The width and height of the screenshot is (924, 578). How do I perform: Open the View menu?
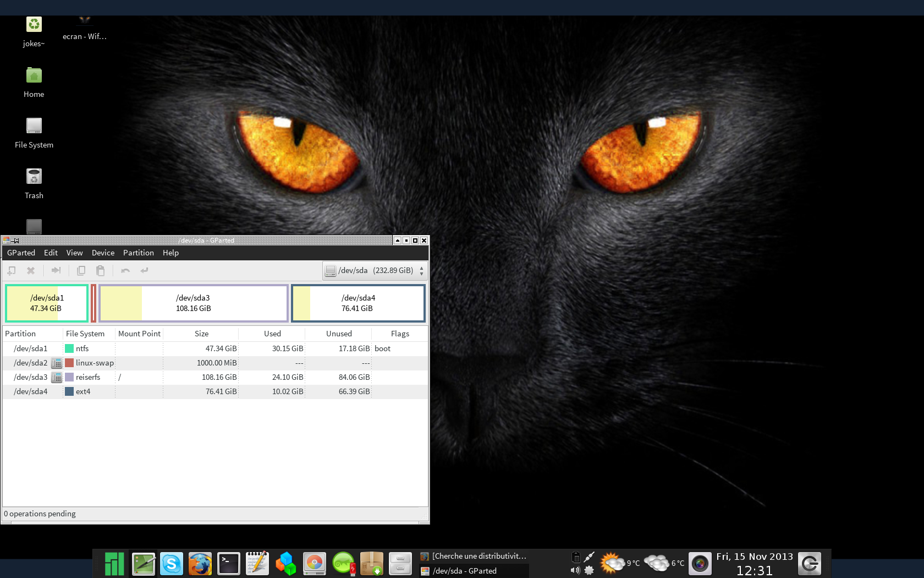[x=74, y=253]
